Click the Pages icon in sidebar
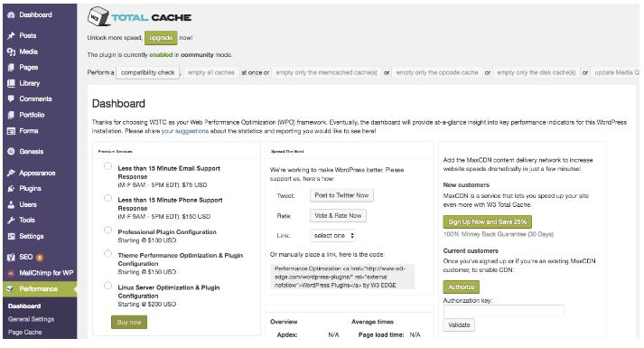The image size is (644, 348). (x=11, y=68)
